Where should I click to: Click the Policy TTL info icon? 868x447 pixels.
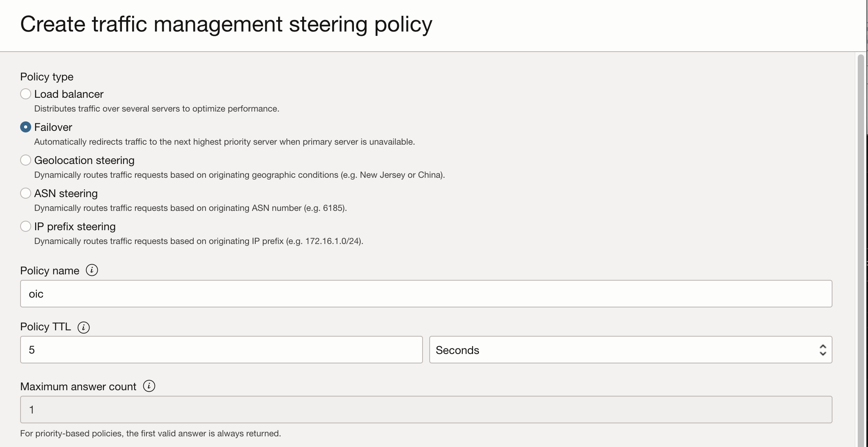point(84,327)
